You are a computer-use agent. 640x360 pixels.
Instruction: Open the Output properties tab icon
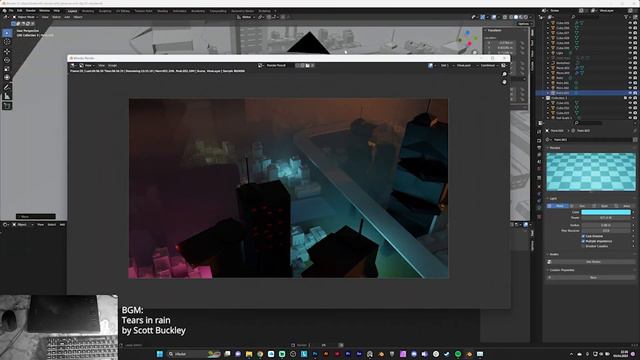(x=539, y=147)
